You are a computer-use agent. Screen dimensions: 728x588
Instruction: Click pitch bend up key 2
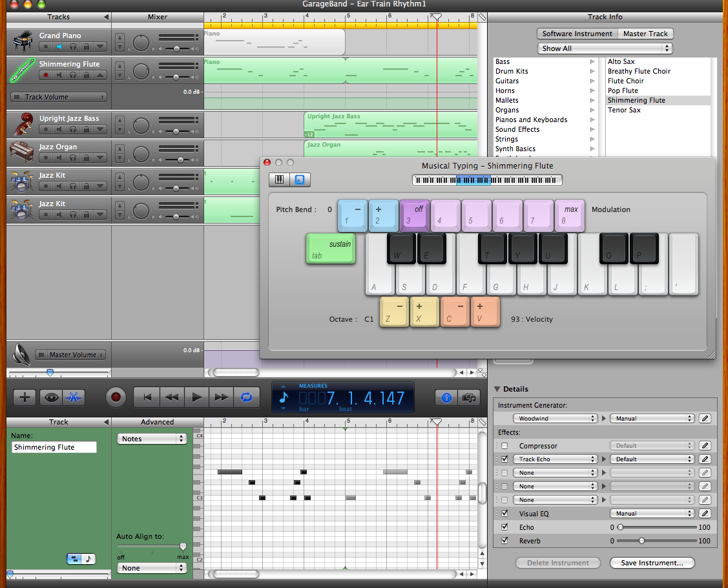click(384, 216)
